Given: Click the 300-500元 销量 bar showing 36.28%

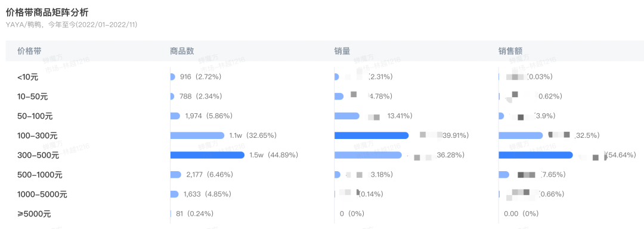Looking at the screenshot, I should [x=368, y=155].
